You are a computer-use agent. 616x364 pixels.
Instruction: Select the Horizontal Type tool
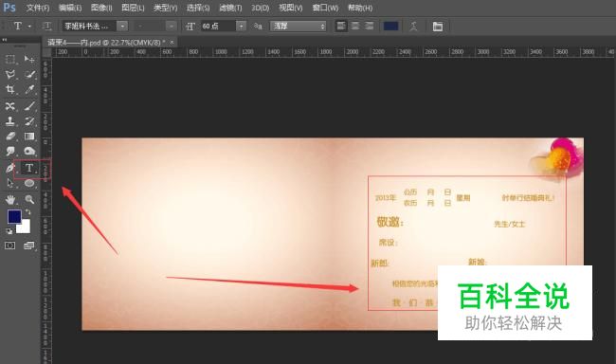coord(29,168)
